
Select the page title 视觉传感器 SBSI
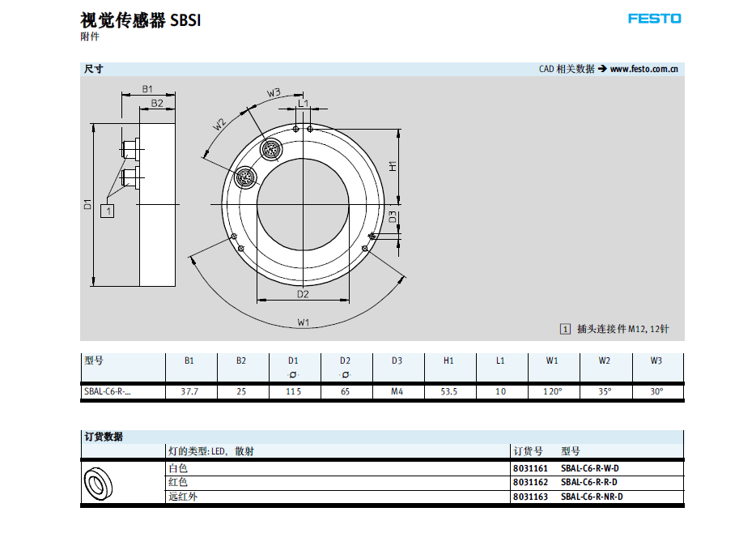(140, 20)
